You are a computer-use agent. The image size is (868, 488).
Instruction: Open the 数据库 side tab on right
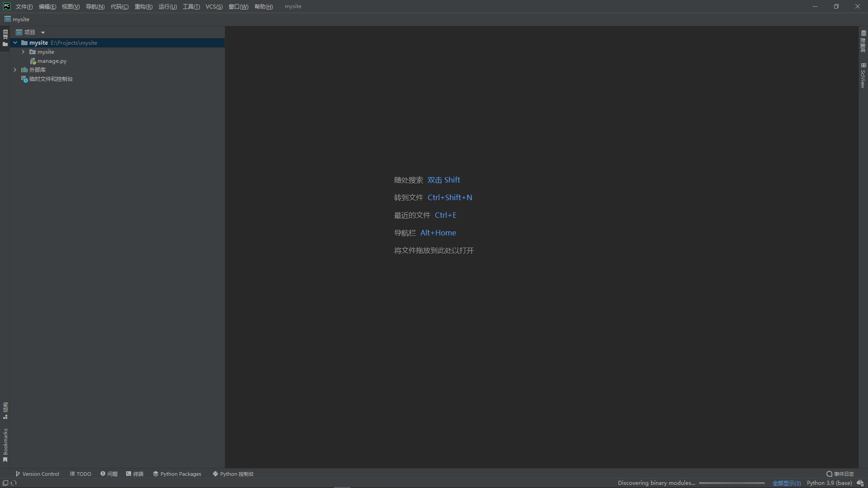click(863, 41)
